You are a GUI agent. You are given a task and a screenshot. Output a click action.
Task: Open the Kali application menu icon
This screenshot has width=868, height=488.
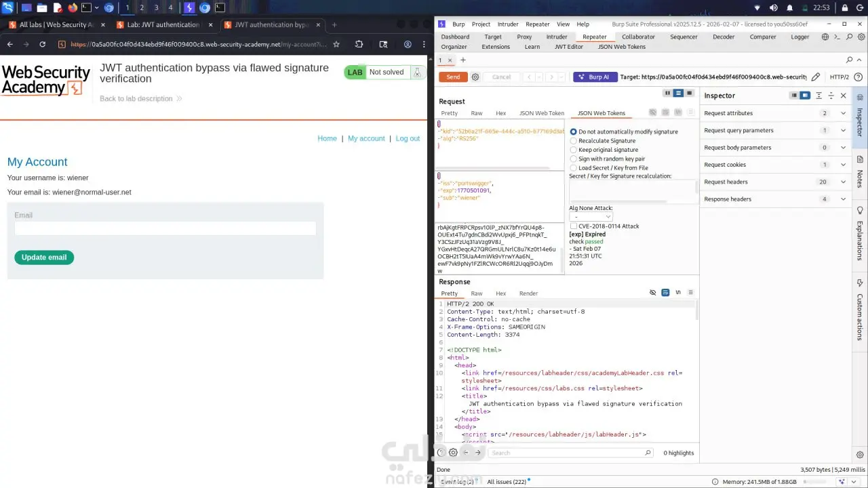[x=8, y=8]
